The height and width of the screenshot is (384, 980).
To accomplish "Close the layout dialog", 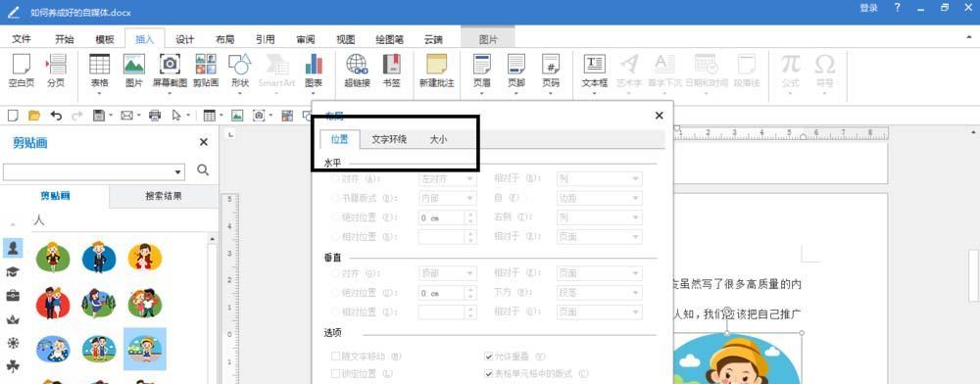I will [659, 116].
